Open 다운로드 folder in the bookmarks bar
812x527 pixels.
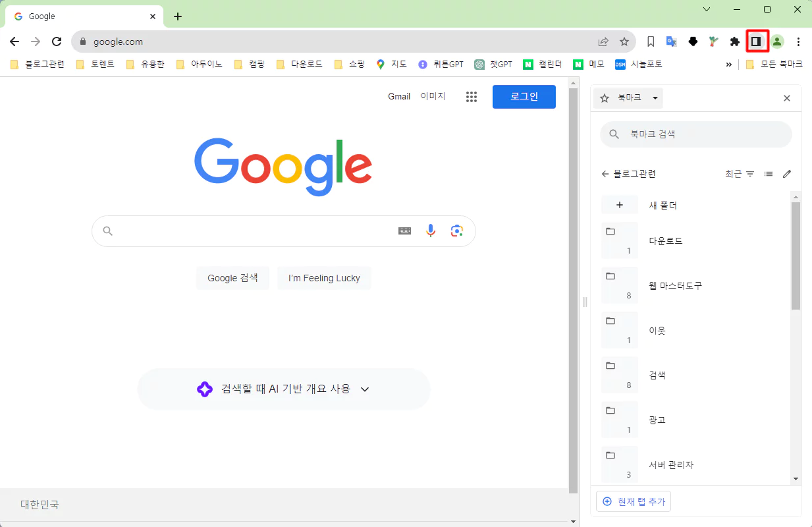(300, 64)
